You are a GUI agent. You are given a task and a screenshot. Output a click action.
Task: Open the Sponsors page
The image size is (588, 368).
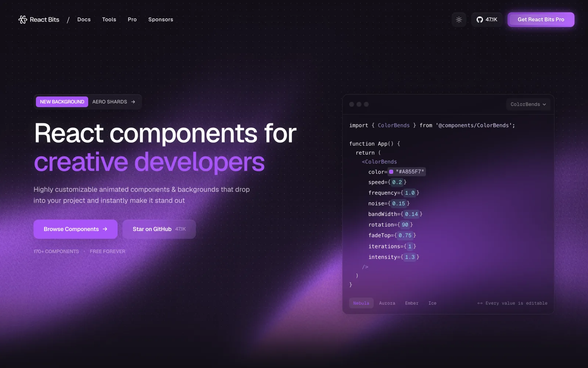tap(161, 20)
